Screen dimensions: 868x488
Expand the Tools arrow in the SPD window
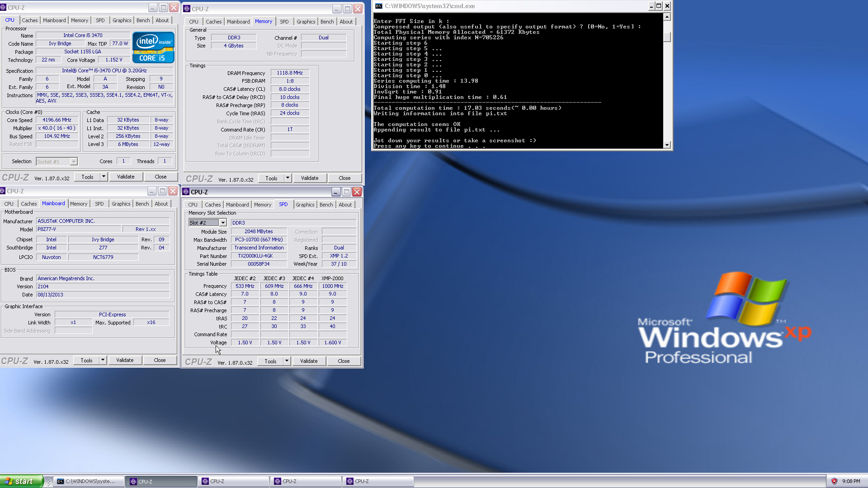pyautogui.click(x=287, y=361)
